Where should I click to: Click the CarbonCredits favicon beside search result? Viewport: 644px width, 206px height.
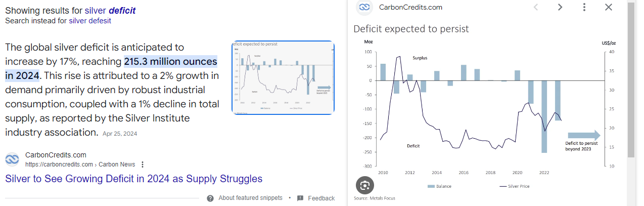point(12,159)
